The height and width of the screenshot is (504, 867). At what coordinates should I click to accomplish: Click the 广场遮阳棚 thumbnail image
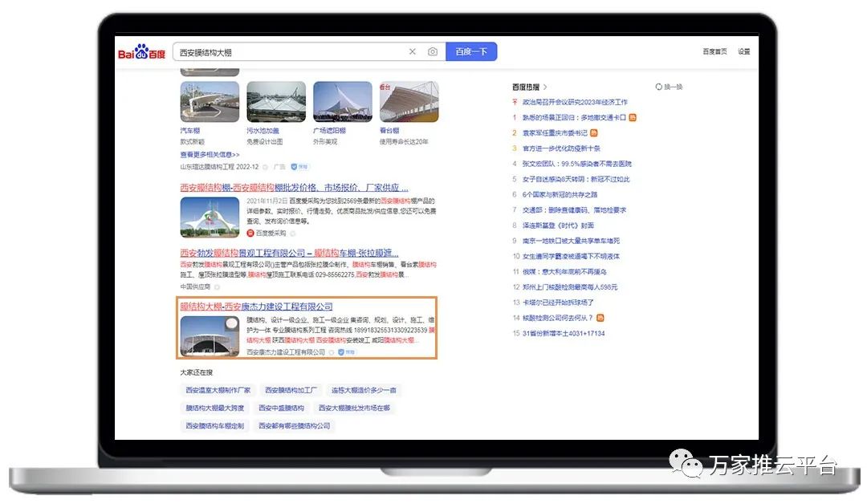click(x=342, y=102)
